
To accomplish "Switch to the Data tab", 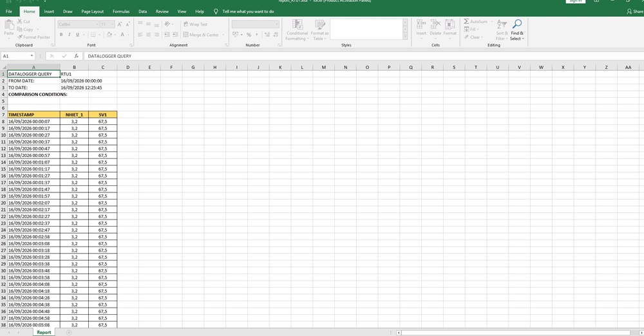I will [142, 12].
